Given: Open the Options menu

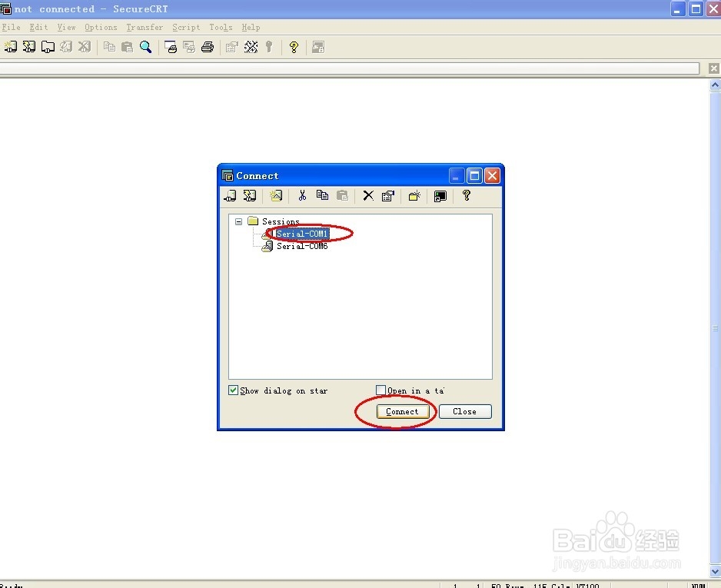Looking at the screenshot, I should (101, 28).
